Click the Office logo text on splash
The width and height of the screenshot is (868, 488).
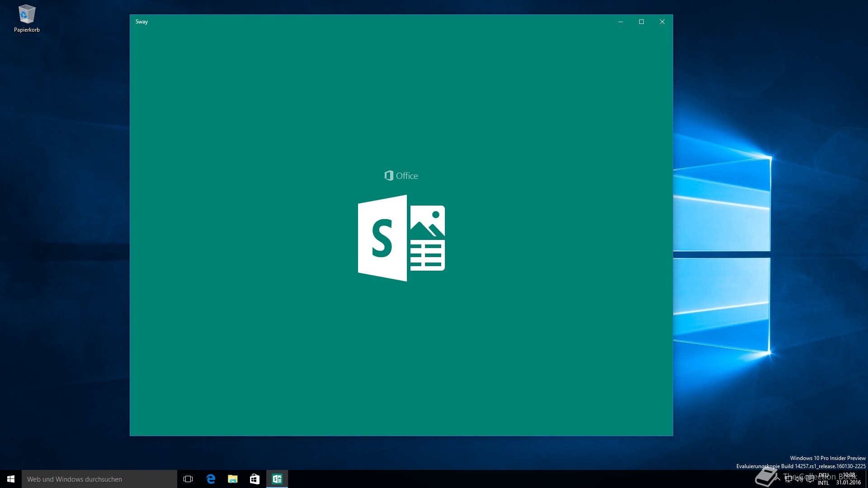401,176
